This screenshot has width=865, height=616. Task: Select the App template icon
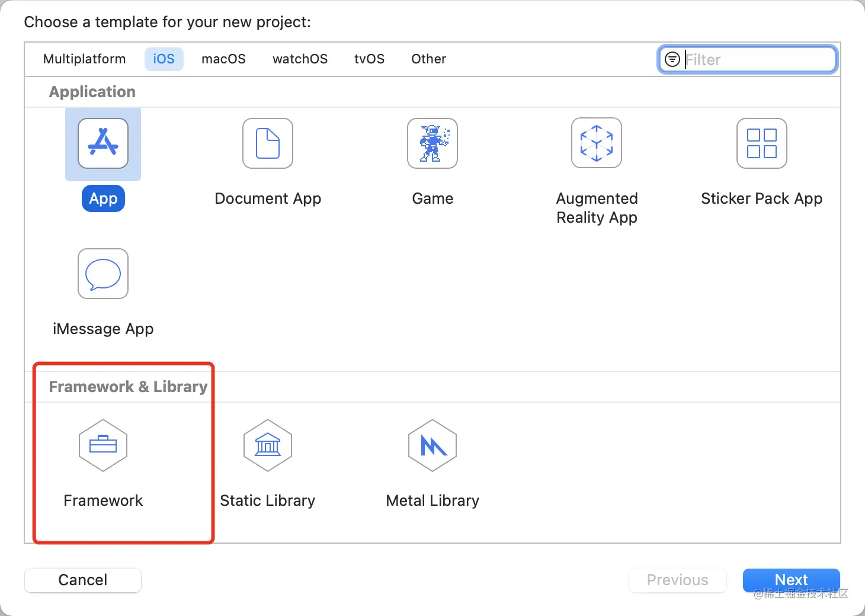coord(103,143)
